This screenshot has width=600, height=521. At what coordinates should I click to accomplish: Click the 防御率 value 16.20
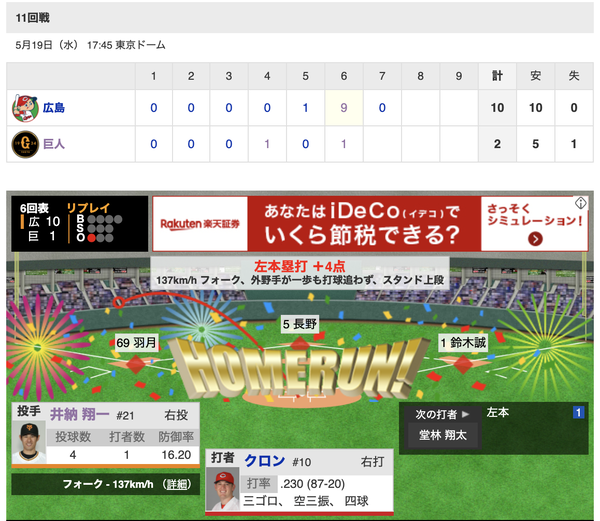176,455
